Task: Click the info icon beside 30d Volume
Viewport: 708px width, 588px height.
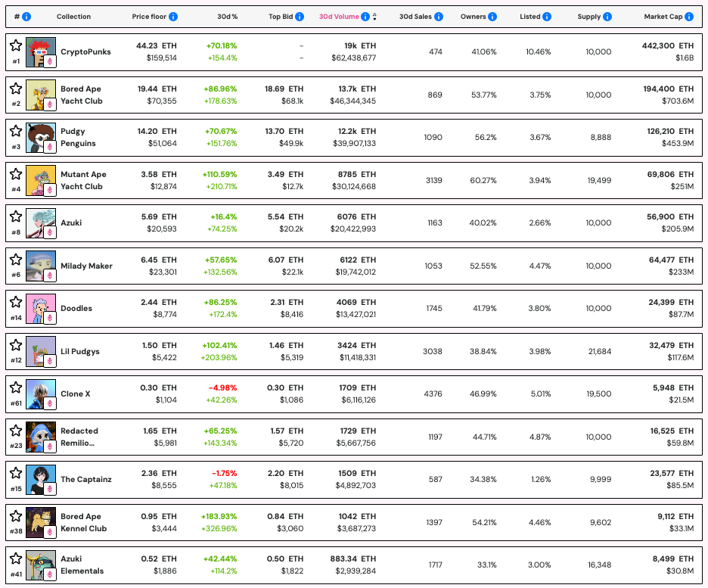Action: pyautogui.click(x=365, y=16)
